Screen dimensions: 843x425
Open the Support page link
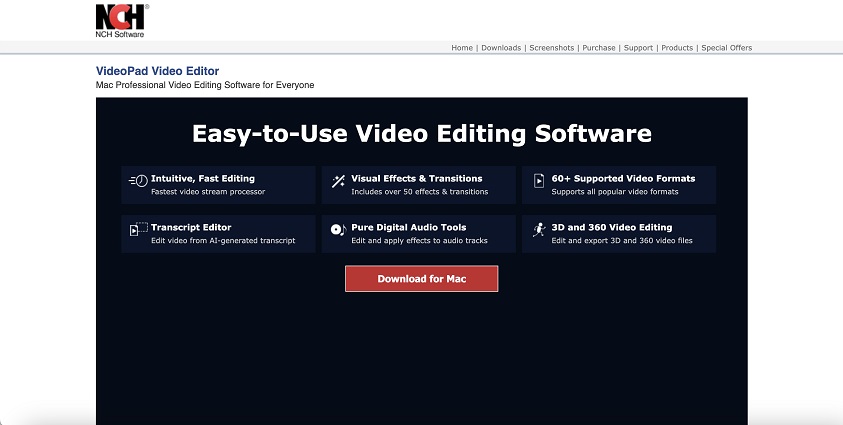[x=638, y=48]
